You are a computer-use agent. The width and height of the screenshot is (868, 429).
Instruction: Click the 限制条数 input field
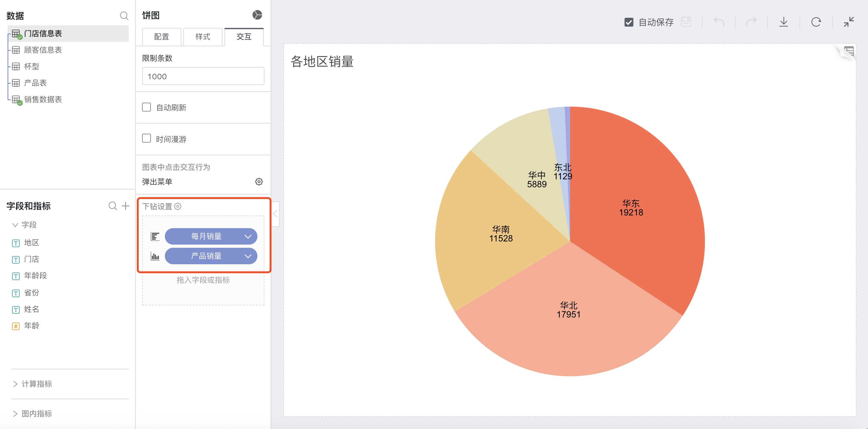pos(203,76)
